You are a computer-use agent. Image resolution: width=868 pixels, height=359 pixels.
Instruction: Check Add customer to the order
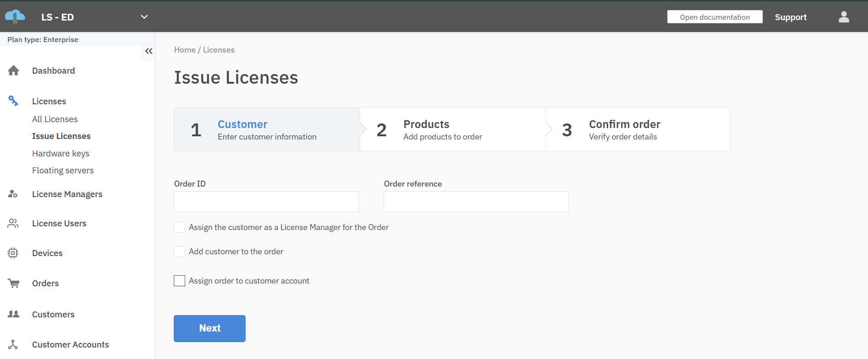180,252
